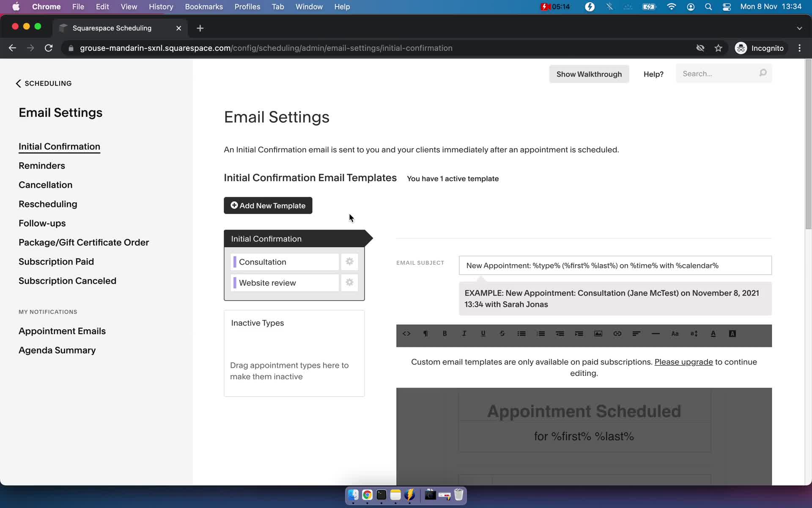Click into Email Subject field
Image resolution: width=812 pixels, height=508 pixels.
click(x=615, y=265)
